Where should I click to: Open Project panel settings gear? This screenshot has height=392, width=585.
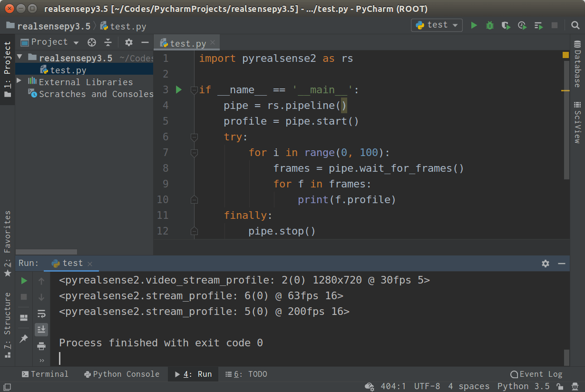coord(129,42)
